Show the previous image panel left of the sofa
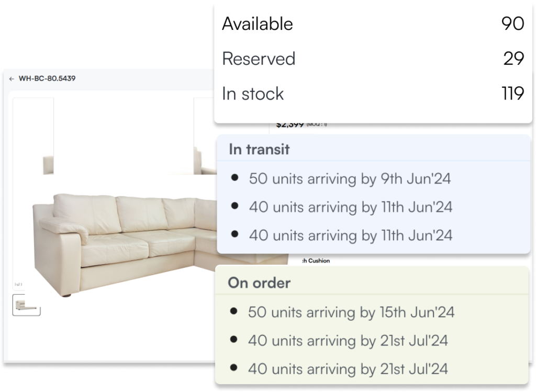The height and width of the screenshot is (392, 536). click(x=33, y=136)
